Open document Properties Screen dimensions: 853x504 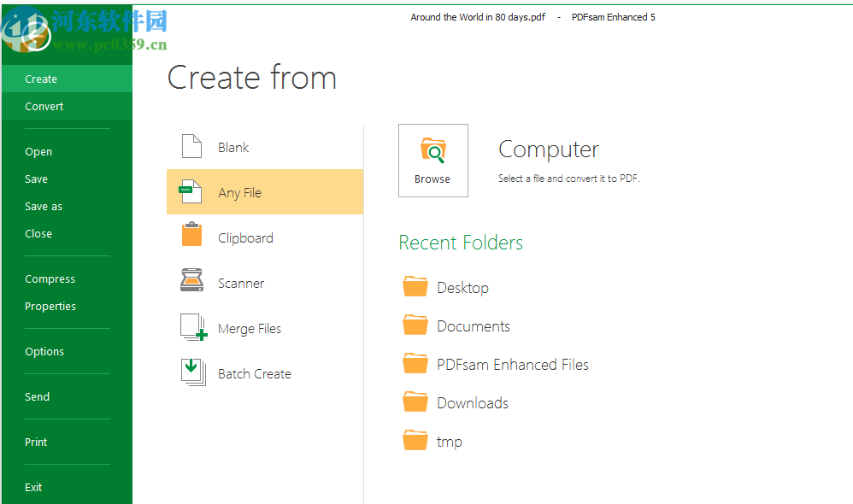(x=50, y=307)
